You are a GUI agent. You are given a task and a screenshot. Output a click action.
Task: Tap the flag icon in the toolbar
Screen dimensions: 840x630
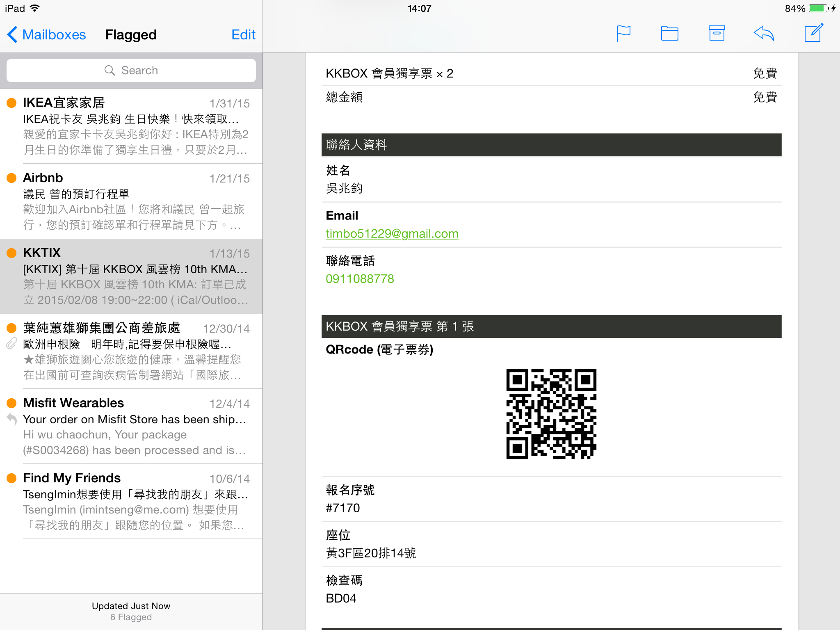coord(623,34)
